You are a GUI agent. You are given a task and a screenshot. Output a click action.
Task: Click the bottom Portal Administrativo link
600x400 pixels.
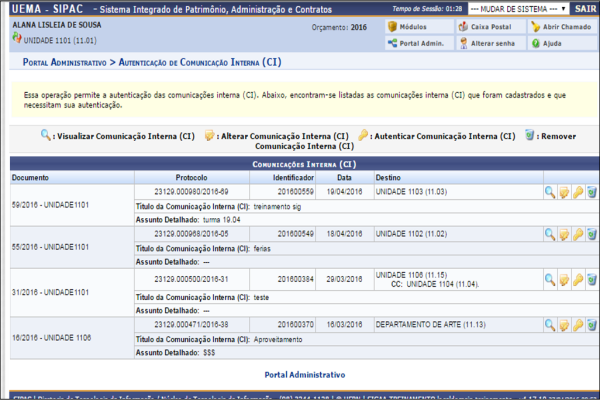pyautogui.click(x=305, y=375)
